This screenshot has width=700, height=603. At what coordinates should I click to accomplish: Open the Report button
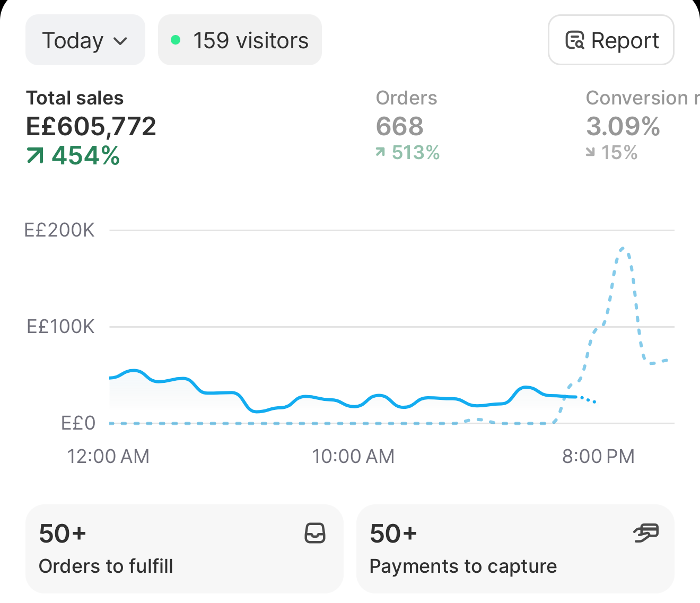point(611,40)
